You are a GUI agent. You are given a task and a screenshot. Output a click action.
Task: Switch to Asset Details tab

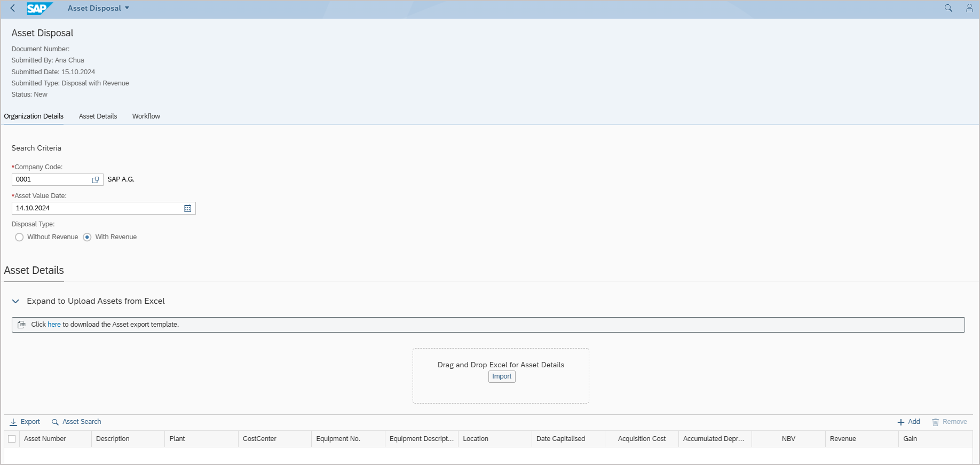98,116
